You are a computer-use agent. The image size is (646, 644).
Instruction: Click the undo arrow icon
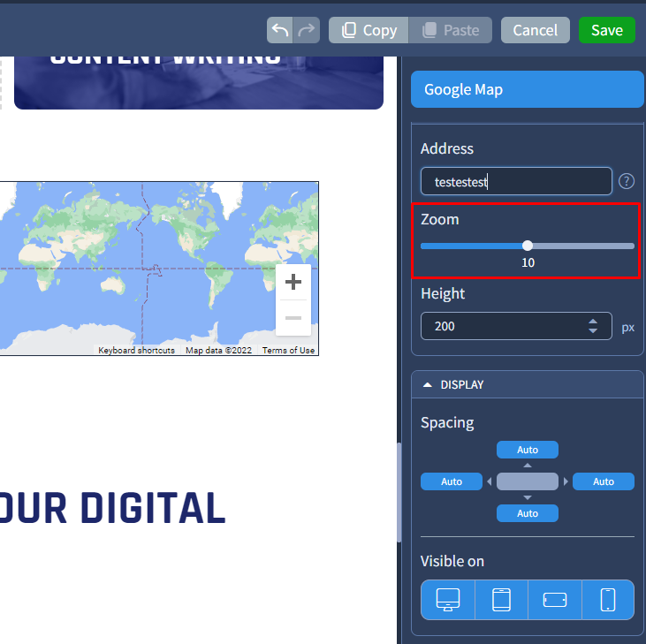point(280,30)
